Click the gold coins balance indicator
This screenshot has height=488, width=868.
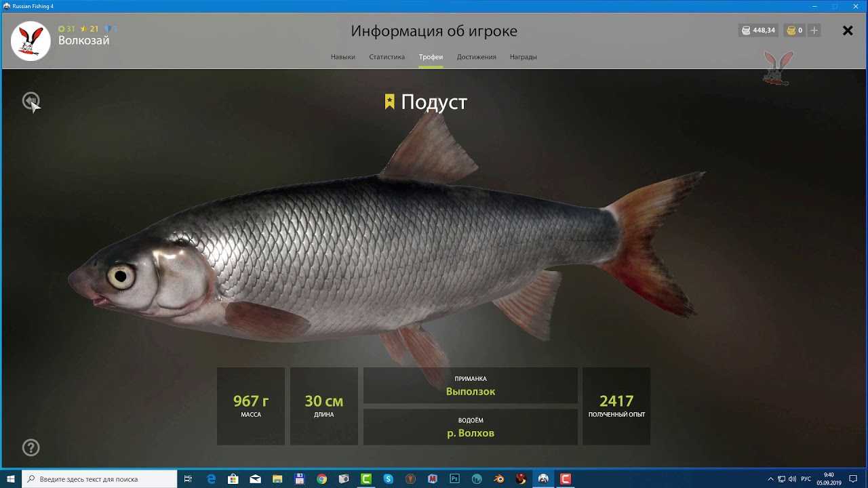[794, 30]
